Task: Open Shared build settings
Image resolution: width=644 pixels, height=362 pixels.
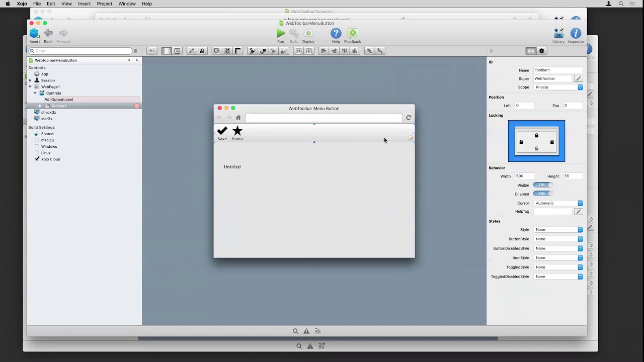Action: pyautogui.click(x=47, y=134)
